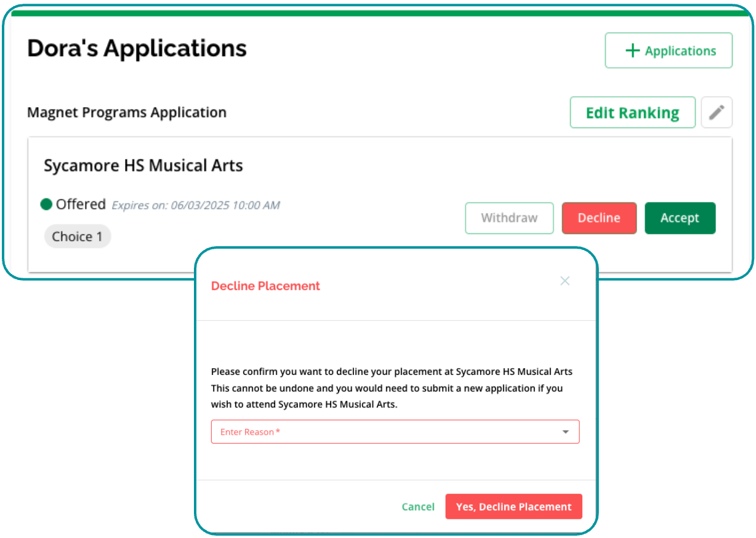The image size is (756, 538).
Task: Click the Edit Ranking button
Action: click(x=632, y=113)
